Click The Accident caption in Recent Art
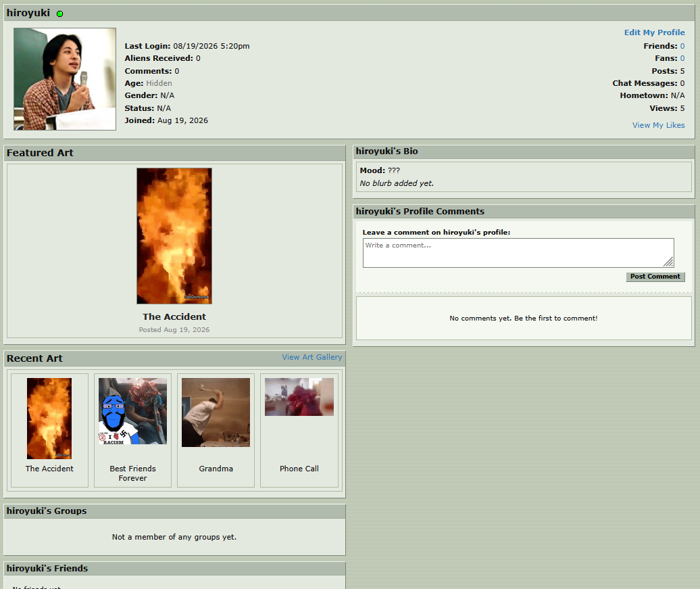 coord(49,469)
